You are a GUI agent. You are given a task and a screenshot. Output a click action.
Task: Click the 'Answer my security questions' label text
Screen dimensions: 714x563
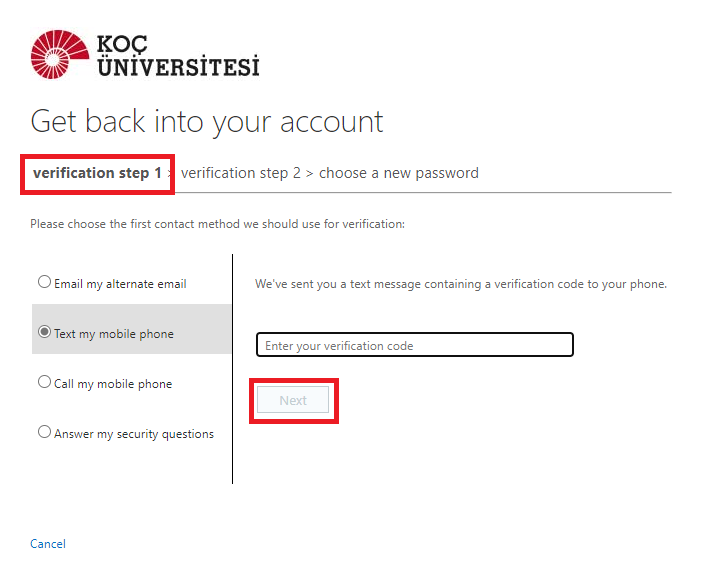pos(134,434)
